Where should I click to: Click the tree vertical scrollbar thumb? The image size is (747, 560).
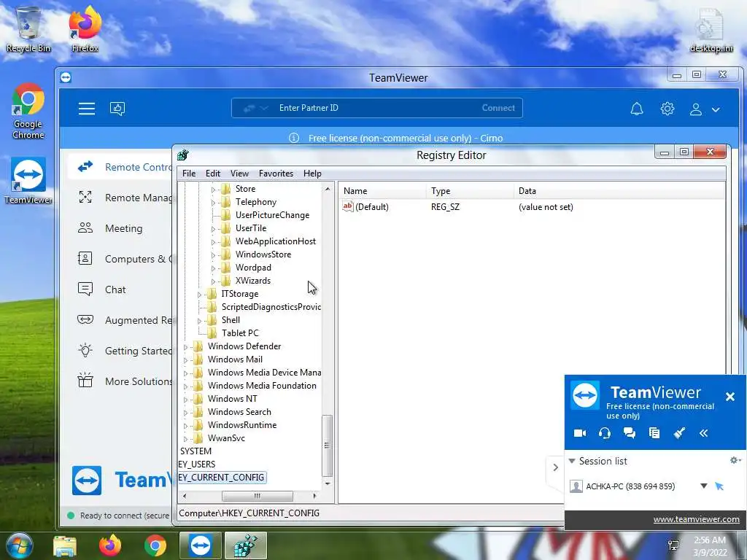coord(328,446)
